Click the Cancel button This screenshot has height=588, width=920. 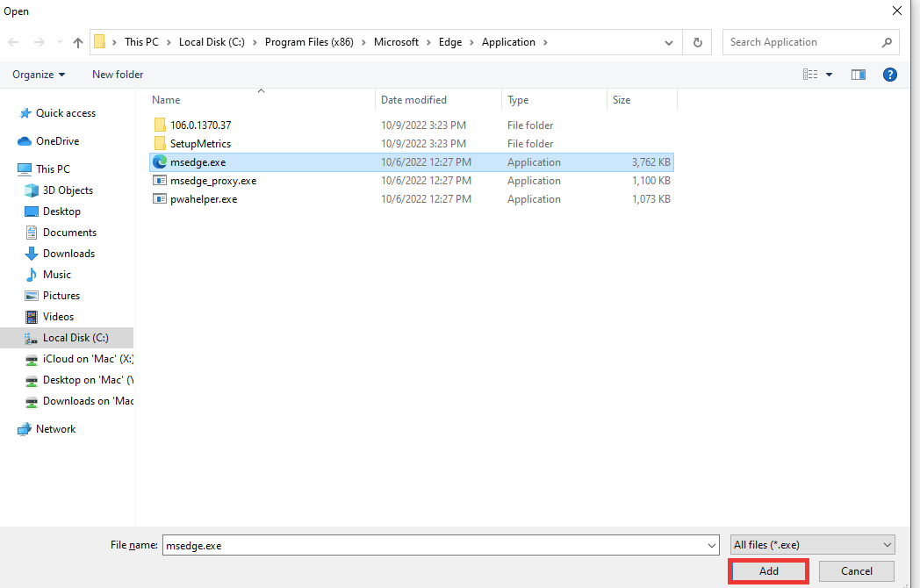pyautogui.click(x=857, y=571)
